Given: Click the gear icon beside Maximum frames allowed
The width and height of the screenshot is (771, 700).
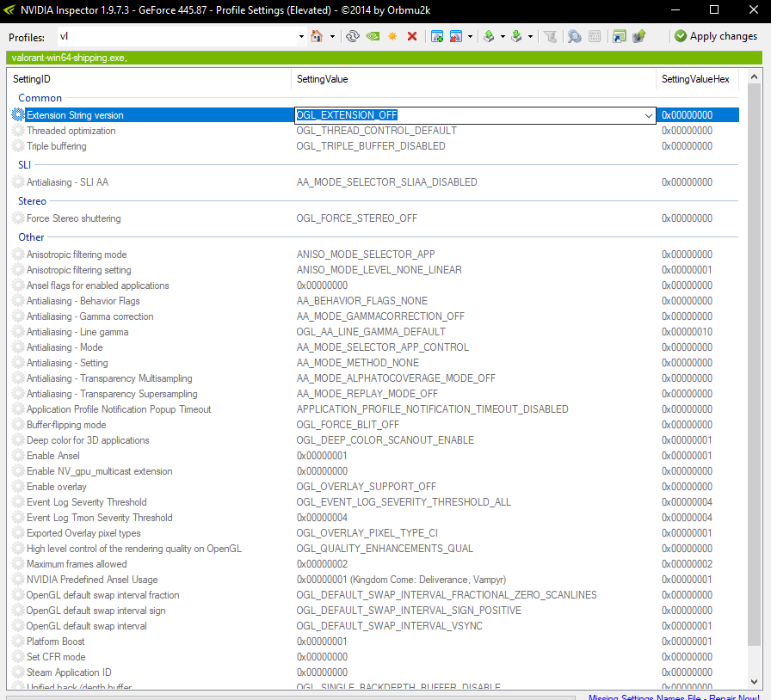Looking at the screenshot, I should click(x=18, y=564).
